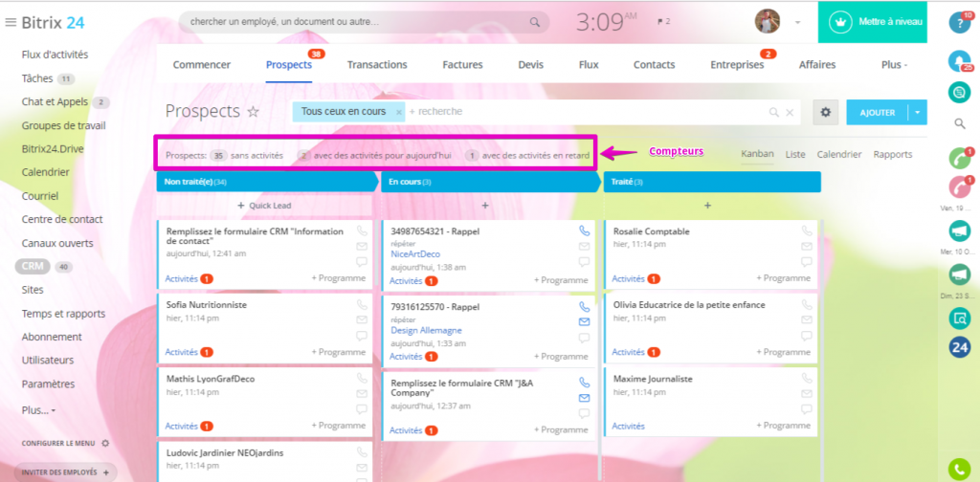
Task: Open 'Canaux ouverts' in the sidebar
Action: tap(57, 243)
